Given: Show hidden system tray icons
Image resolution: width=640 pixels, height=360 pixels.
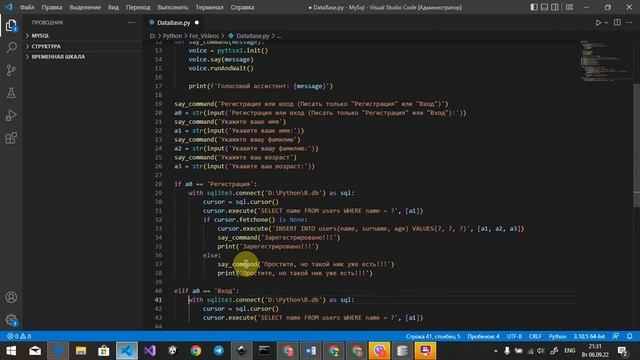Looking at the screenshot, I should (x=496, y=351).
